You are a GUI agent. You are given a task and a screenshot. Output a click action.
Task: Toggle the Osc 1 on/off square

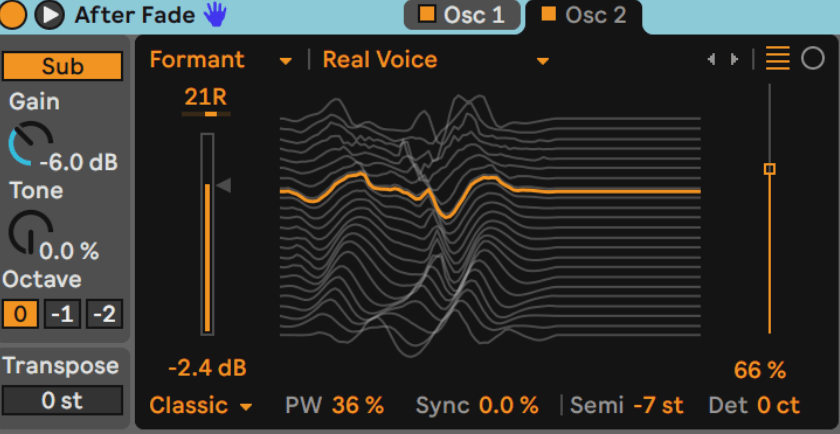click(427, 15)
